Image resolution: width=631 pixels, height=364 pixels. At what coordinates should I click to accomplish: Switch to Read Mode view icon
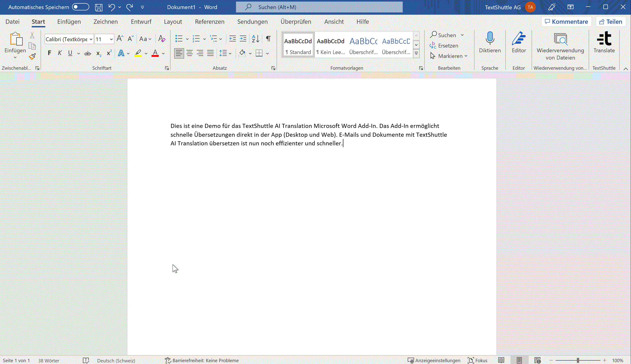click(501, 360)
